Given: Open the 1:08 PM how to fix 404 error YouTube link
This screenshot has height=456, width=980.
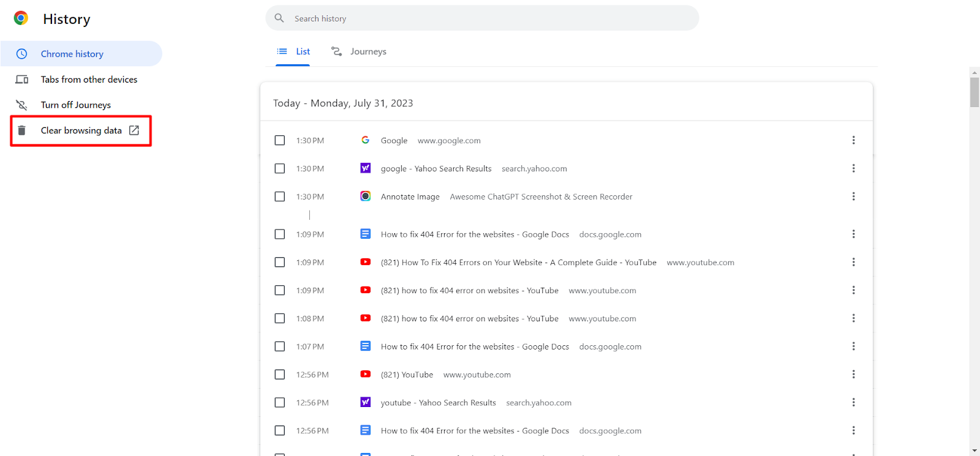Looking at the screenshot, I should pos(470,318).
